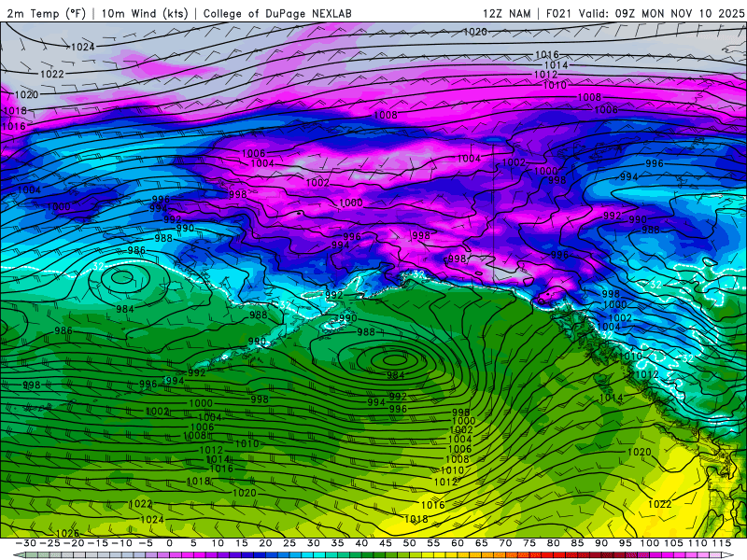Click the 35 value on the temperature scale
The width and height of the screenshot is (747, 560).
337,543
